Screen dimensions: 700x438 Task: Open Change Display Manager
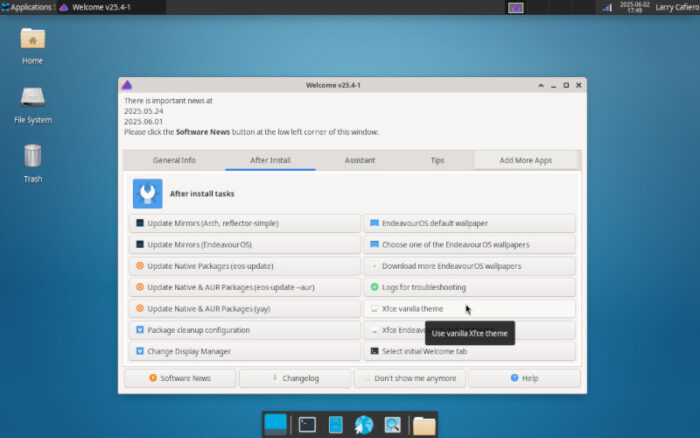pyautogui.click(x=245, y=351)
